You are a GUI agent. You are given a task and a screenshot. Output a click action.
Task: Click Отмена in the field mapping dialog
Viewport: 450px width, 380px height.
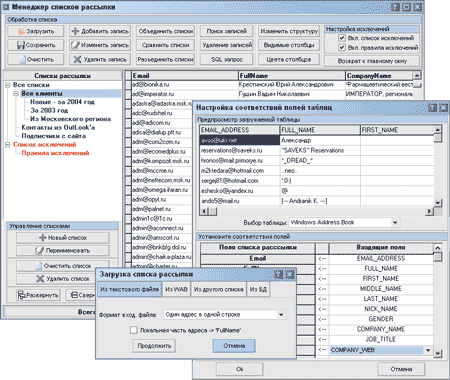click(x=401, y=369)
